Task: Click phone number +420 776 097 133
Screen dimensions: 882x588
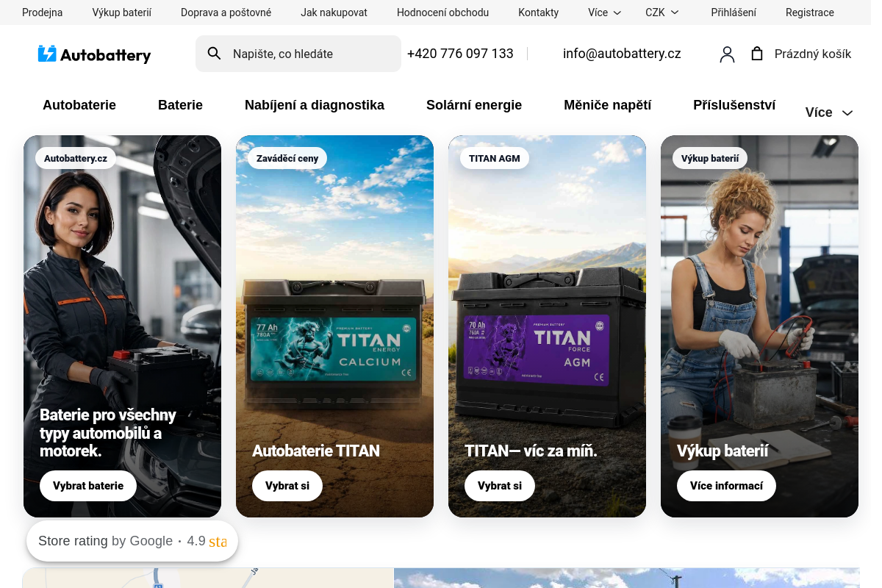Action: coord(460,54)
